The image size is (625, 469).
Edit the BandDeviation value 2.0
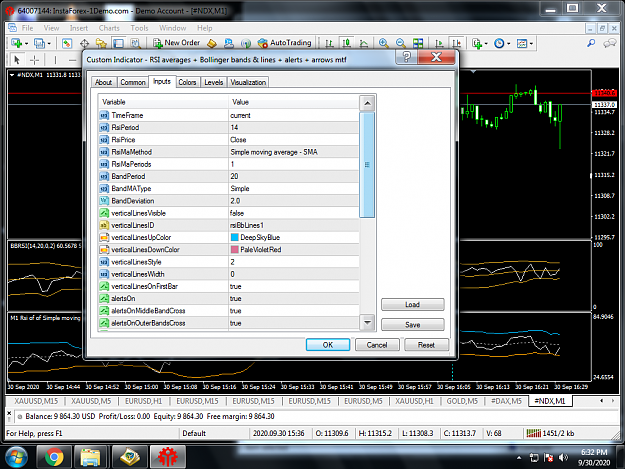pos(293,201)
